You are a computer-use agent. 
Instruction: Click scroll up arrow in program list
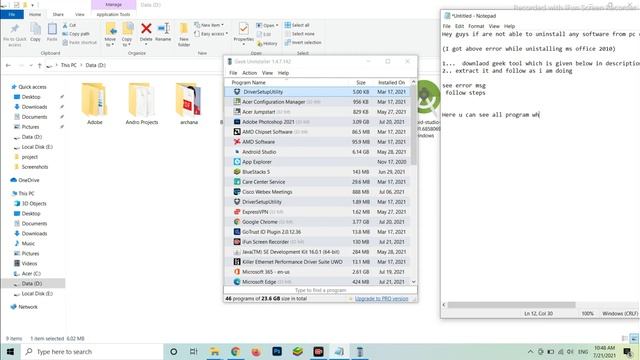click(x=413, y=82)
